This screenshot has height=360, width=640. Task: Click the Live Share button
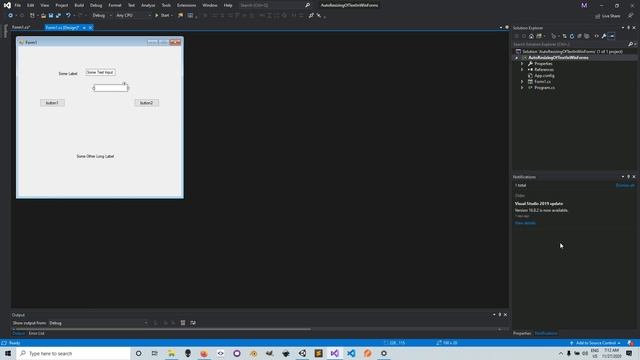click(x=608, y=16)
